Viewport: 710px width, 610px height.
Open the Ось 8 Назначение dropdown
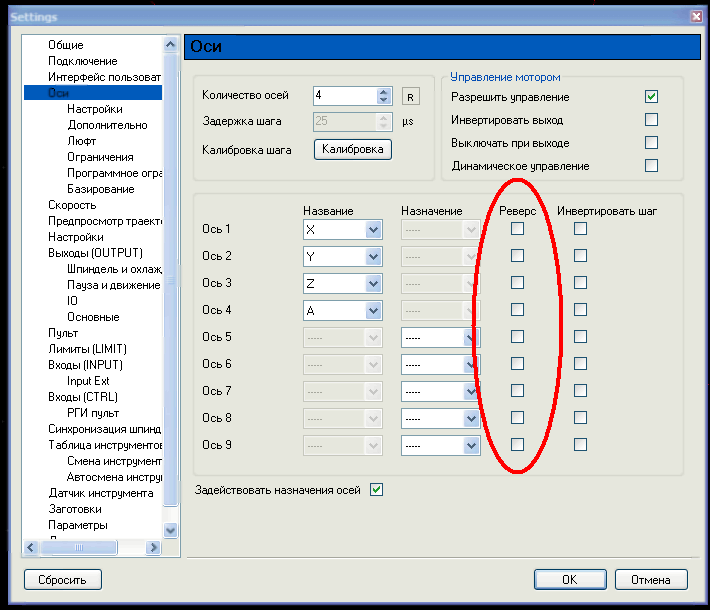(440, 419)
